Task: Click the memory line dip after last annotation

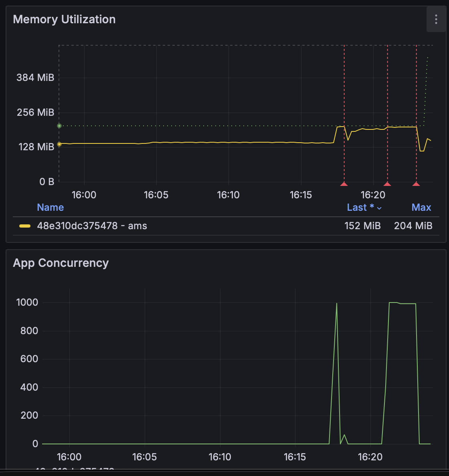Action: pyautogui.click(x=421, y=151)
